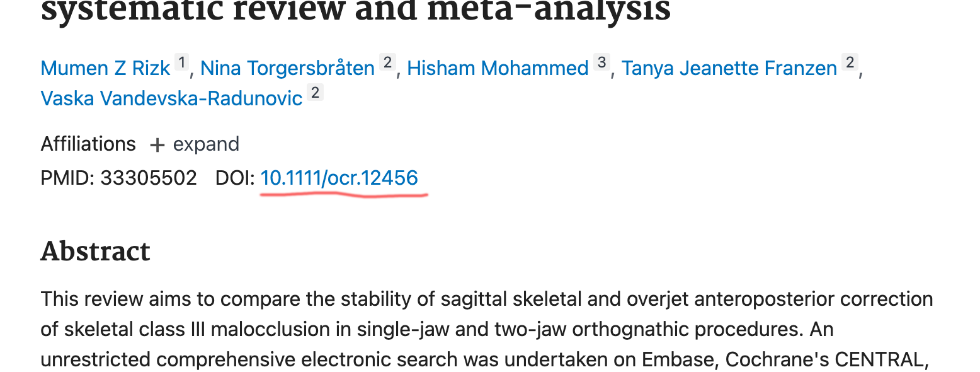The image size is (980, 372).
Task: Click affiliation superscript 2 after Vandevska-Radunovic
Action: (316, 93)
